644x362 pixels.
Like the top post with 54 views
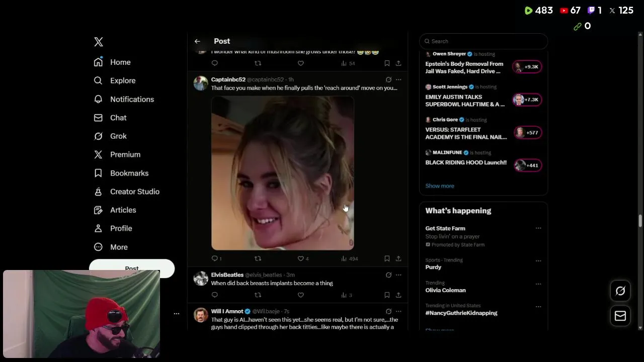click(300, 63)
